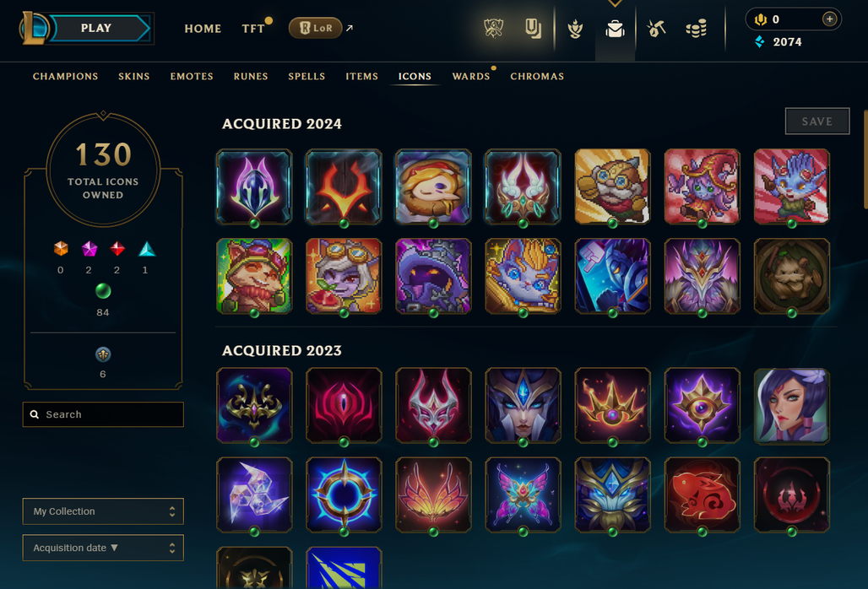Screen dimensions: 868x589
Task: Open the Acquisition date sort dropdown
Action: (x=103, y=548)
